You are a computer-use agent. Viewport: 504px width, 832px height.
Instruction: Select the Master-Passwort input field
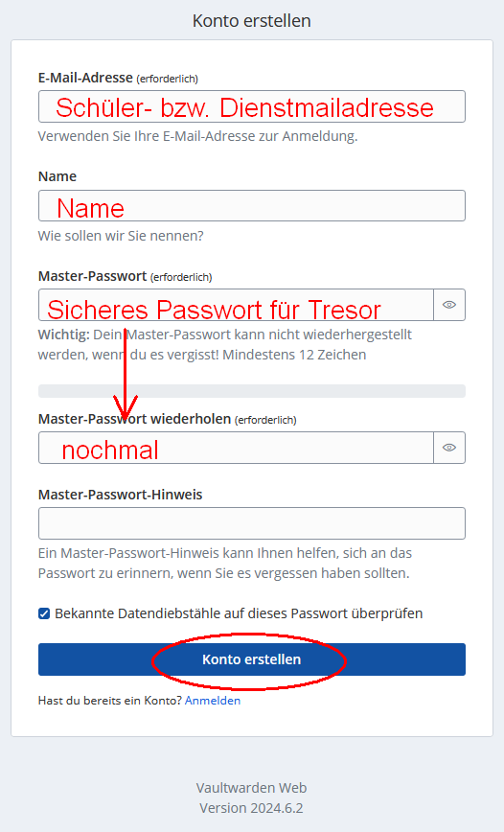(236, 305)
